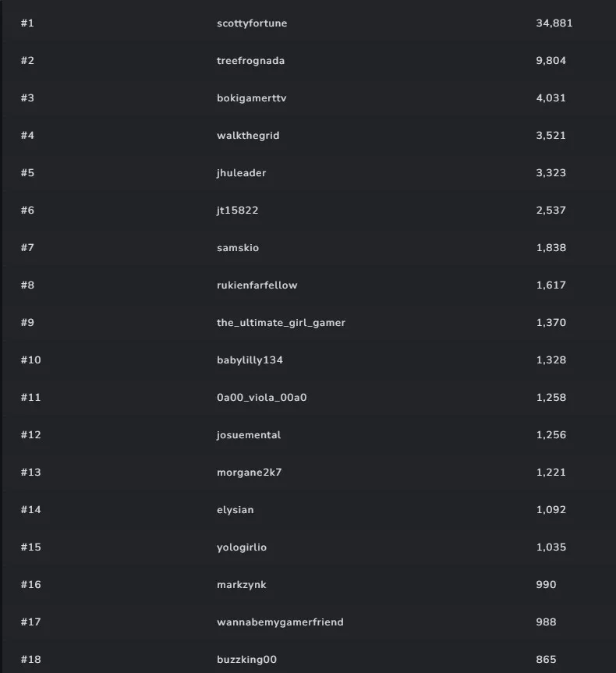Viewport: 616px width, 673px height.
Task: Open samskio's leaderboard entry
Action: click(238, 248)
